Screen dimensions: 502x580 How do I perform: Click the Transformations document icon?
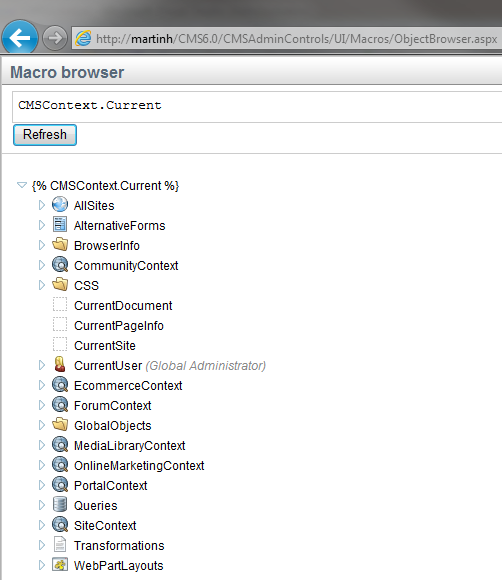pos(60,544)
